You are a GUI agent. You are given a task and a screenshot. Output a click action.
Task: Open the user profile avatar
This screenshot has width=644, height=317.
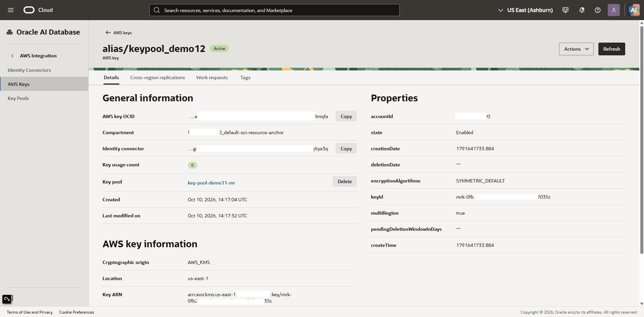point(614,10)
